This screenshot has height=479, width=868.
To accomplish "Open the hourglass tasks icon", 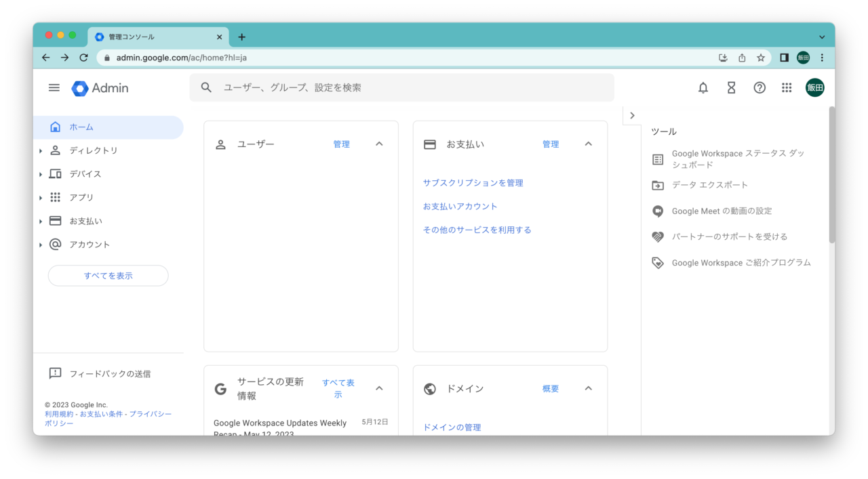I will (x=731, y=87).
